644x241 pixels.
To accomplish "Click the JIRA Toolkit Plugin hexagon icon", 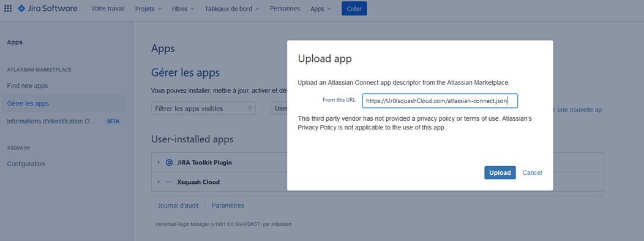I will 169,163.
